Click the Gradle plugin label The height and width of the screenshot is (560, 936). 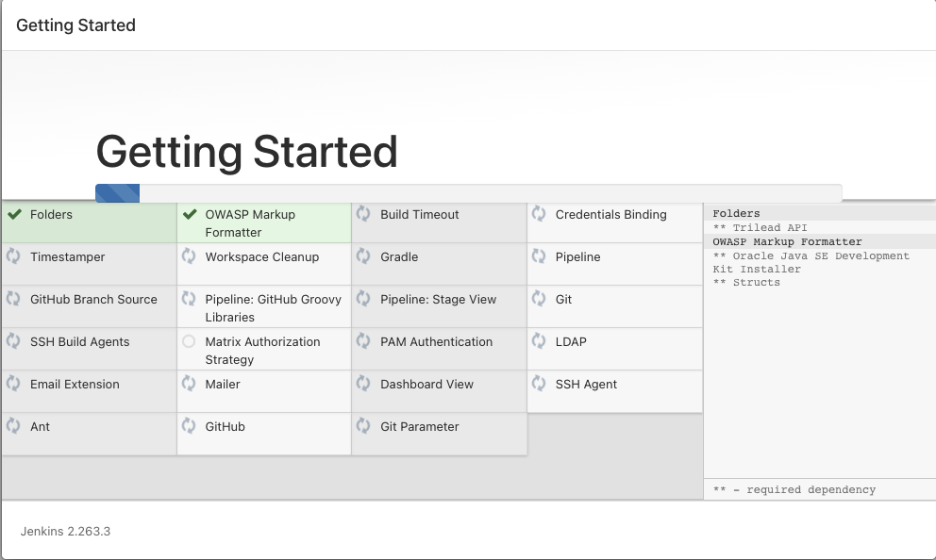pyautogui.click(x=399, y=257)
